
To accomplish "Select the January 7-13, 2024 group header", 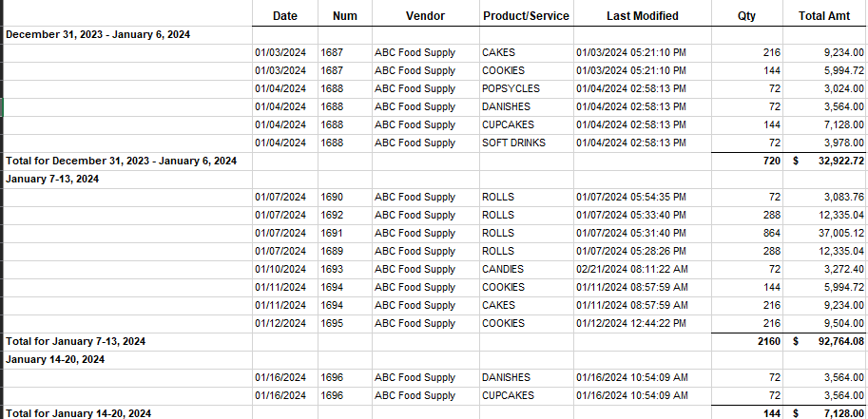I will (53, 179).
